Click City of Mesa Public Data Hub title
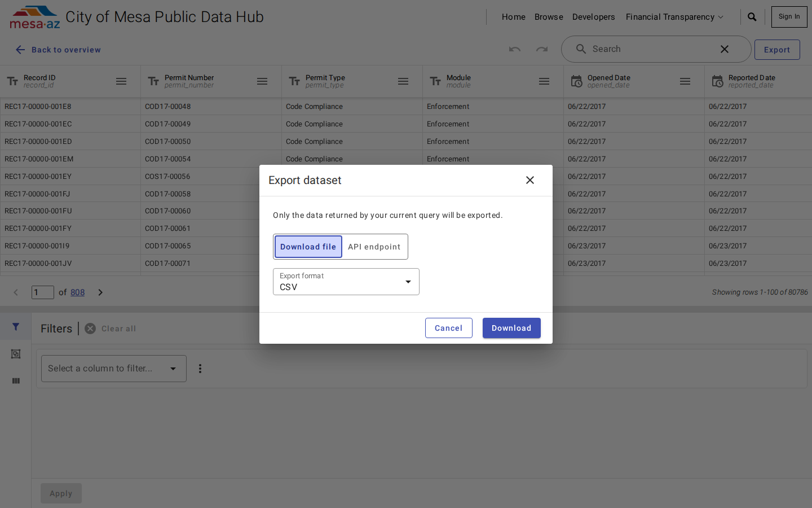 click(165, 17)
